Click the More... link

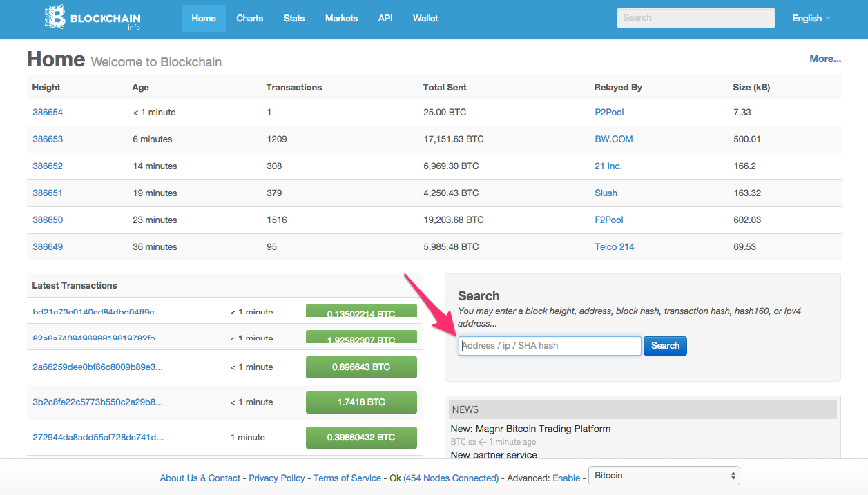824,59
